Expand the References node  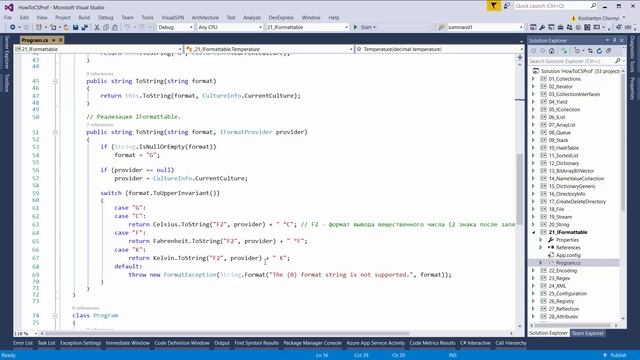point(541,247)
